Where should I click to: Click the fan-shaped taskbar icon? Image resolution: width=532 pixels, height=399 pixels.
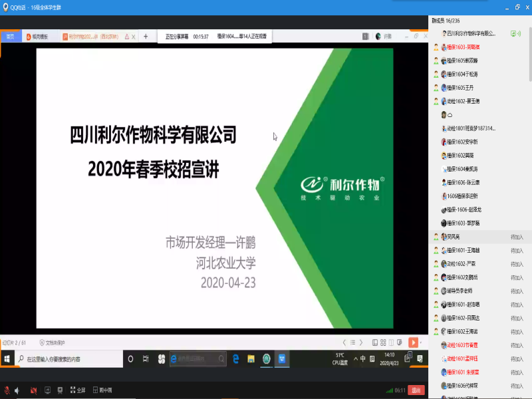(x=162, y=359)
